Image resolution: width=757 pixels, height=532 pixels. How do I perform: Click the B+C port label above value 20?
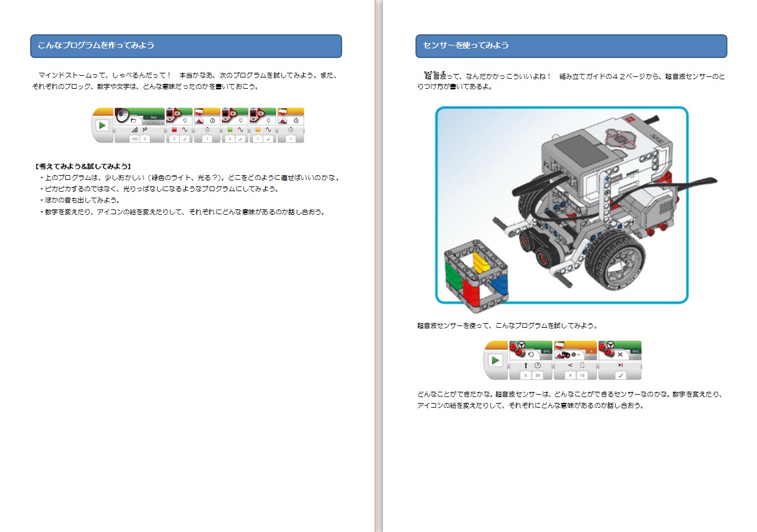[546, 352]
